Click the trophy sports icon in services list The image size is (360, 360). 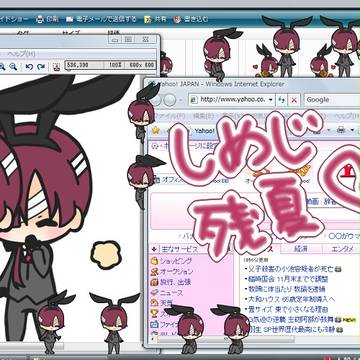[154, 313]
